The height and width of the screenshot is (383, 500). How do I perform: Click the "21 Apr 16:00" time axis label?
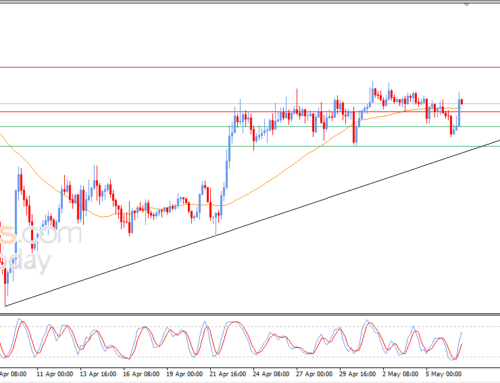coord(228,374)
